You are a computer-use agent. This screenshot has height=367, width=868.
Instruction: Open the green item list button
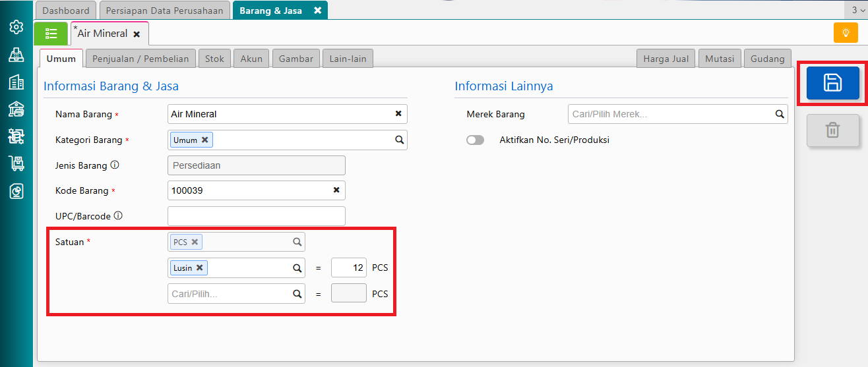[x=51, y=34]
